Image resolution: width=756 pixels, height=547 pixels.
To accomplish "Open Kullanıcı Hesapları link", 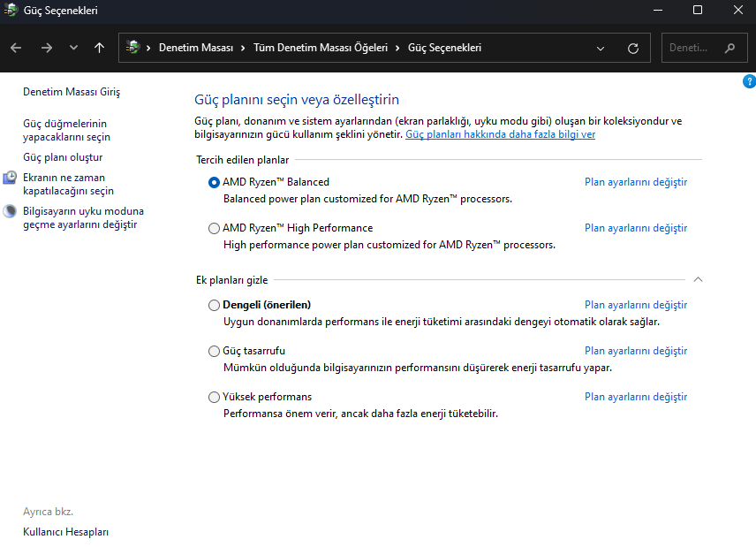I will tap(65, 532).
